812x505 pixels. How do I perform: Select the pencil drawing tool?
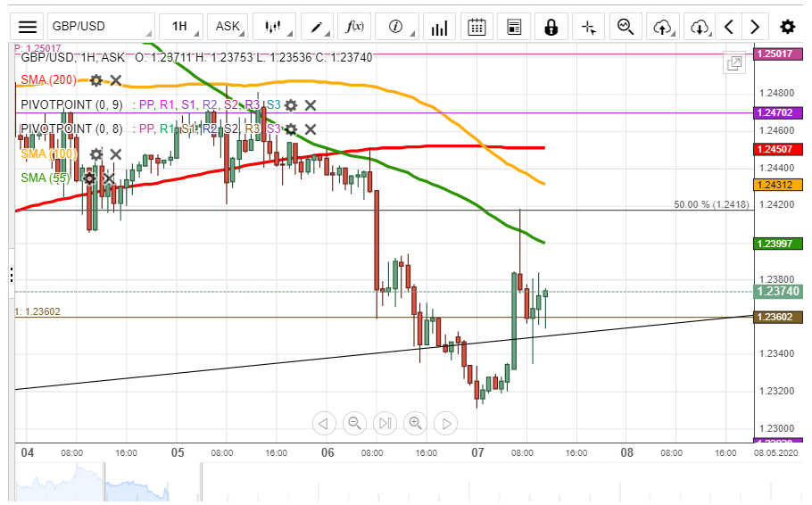click(x=317, y=27)
